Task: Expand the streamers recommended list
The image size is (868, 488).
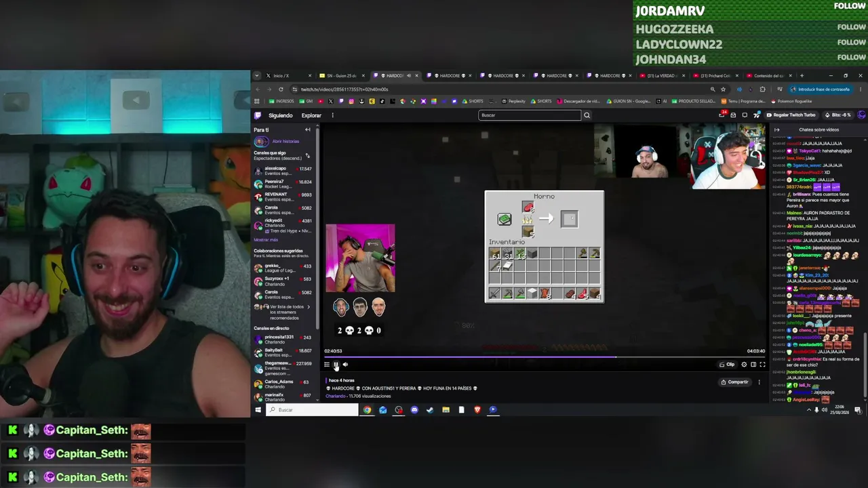Action: tap(309, 307)
